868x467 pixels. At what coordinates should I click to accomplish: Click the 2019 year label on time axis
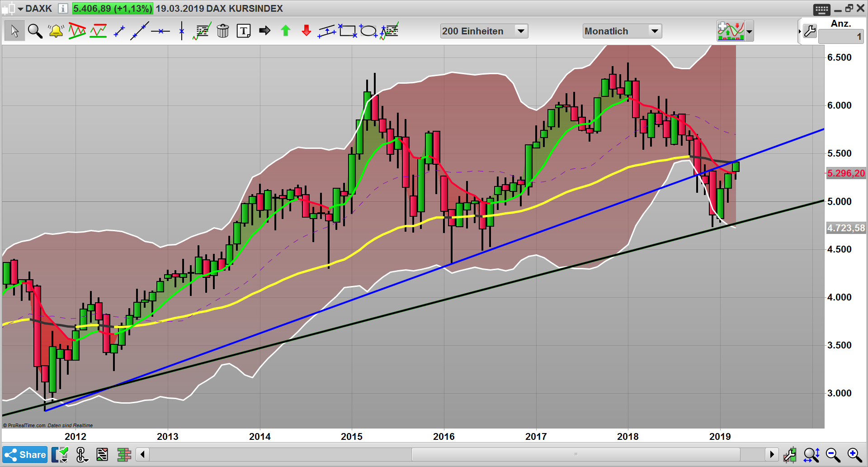(720, 437)
